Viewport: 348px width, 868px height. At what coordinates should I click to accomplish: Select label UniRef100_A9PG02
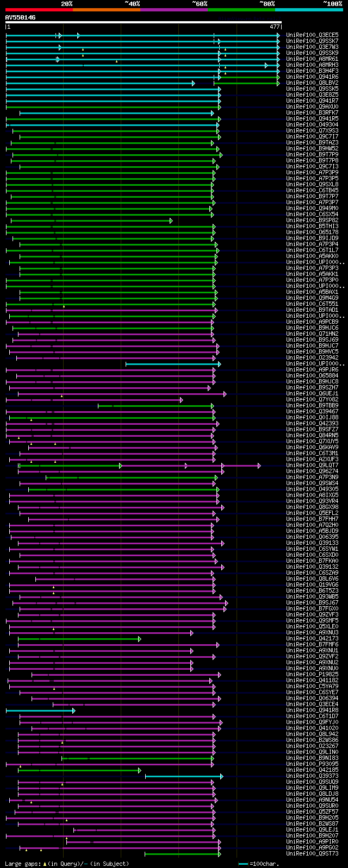[312, 847]
